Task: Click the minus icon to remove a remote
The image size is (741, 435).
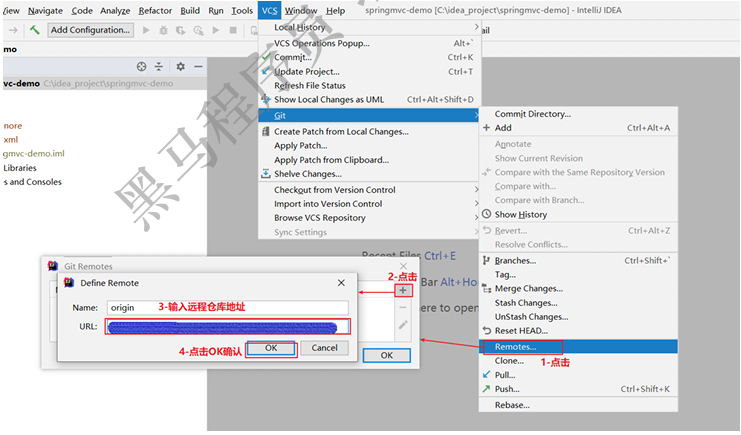Action: [403, 308]
